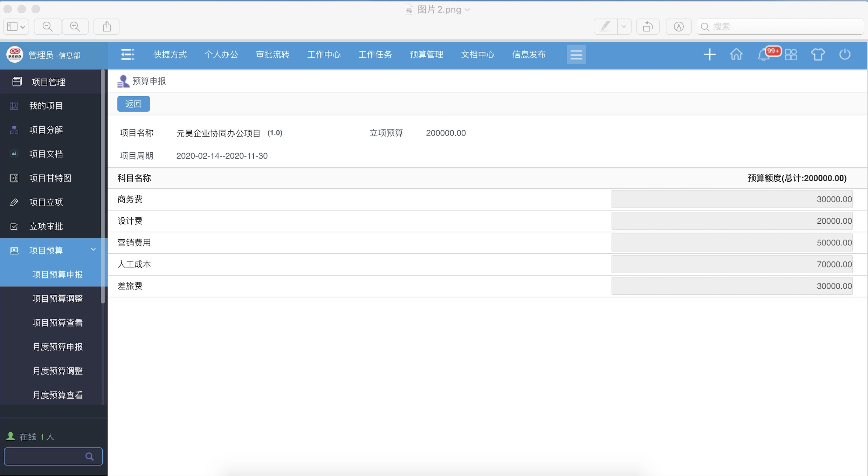
Task: Click the 项目立项 pencil icon
Action: pos(14,202)
